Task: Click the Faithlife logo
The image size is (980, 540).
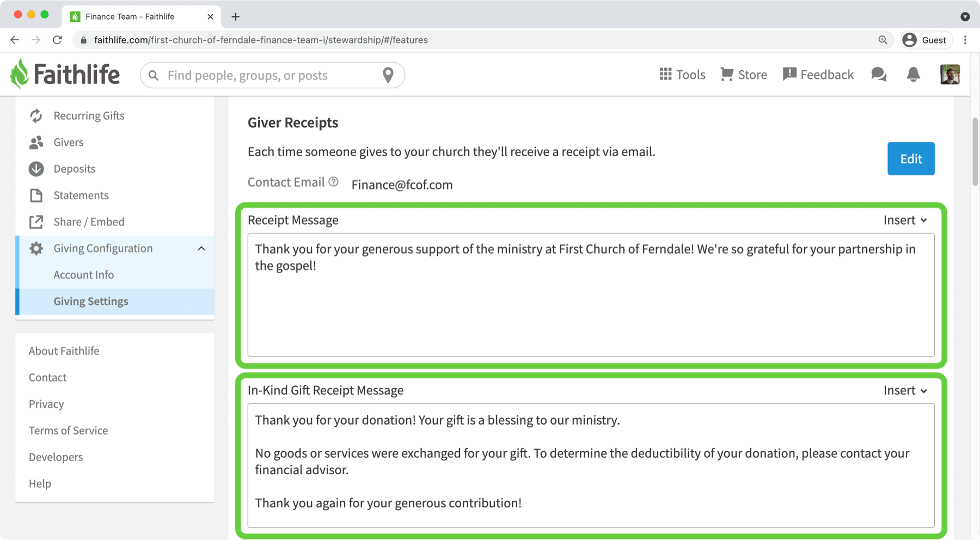Action: tap(65, 74)
